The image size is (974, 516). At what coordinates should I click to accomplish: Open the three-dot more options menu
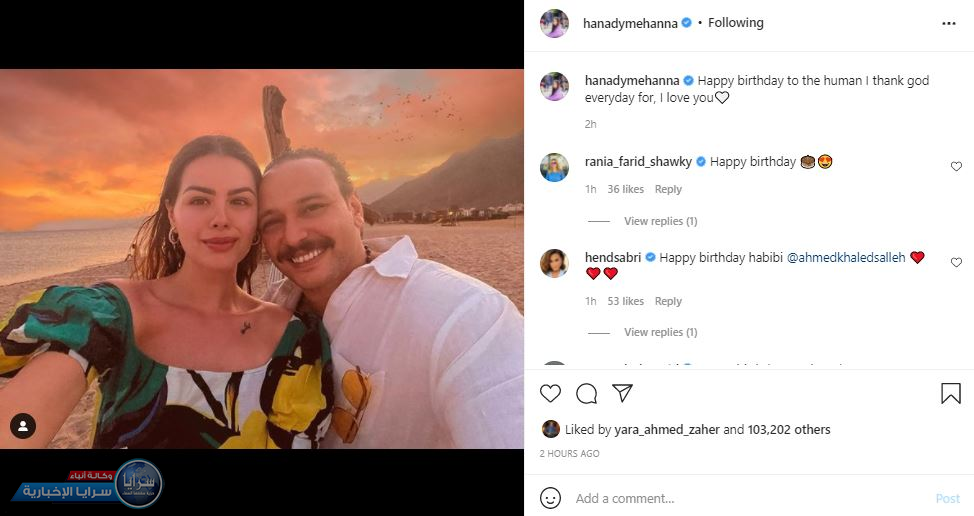[x=948, y=23]
